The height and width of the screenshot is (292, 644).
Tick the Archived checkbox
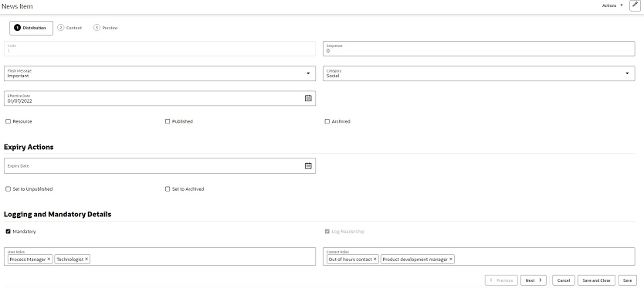tap(327, 121)
